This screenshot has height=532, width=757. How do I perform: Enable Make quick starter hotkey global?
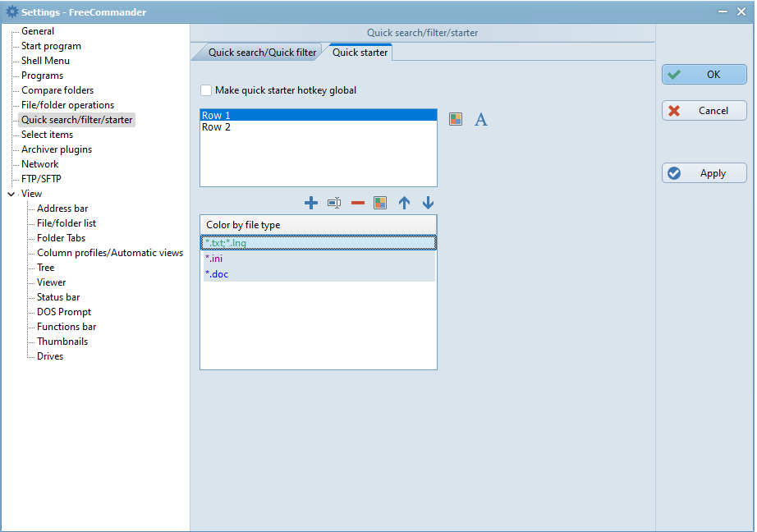206,90
